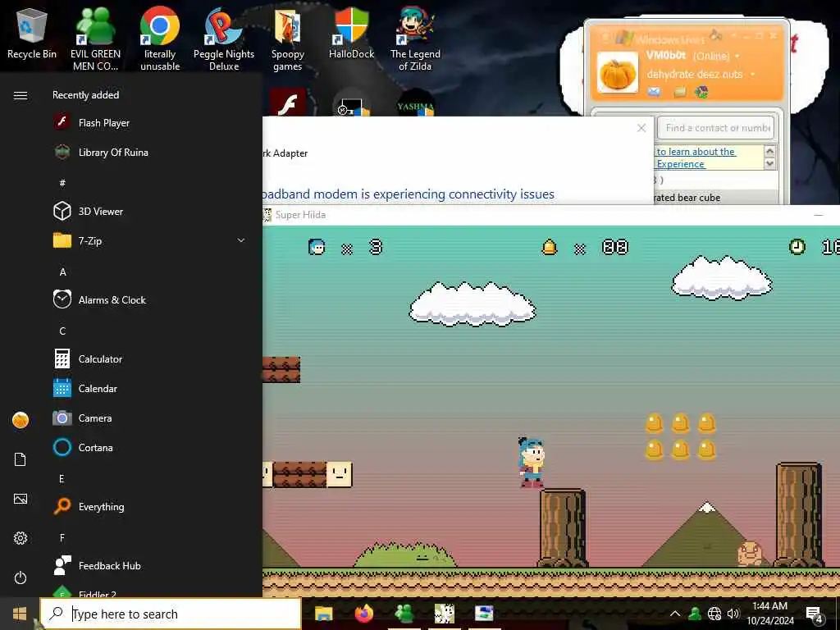Open Settings gear in Start sidebar
840x630 pixels.
tap(21, 538)
